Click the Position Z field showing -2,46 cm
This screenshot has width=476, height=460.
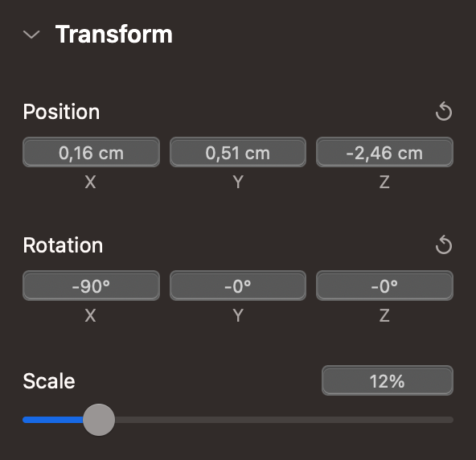tap(384, 152)
